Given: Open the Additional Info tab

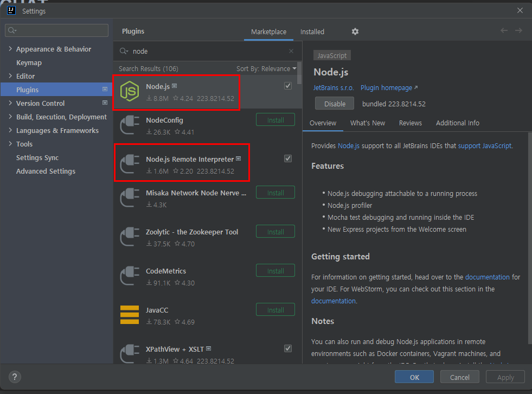Looking at the screenshot, I should pyautogui.click(x=457, y=123).
